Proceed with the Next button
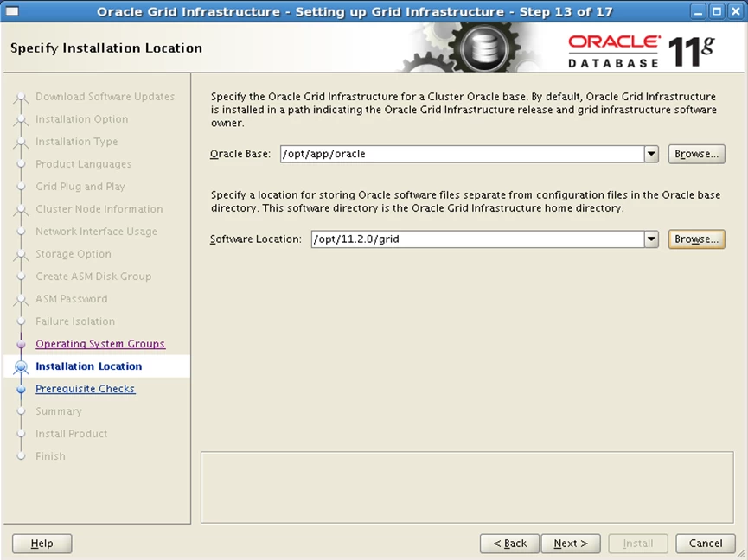This screenshot has width=748, height=560. pyautogui.click(x=571, y=544)
